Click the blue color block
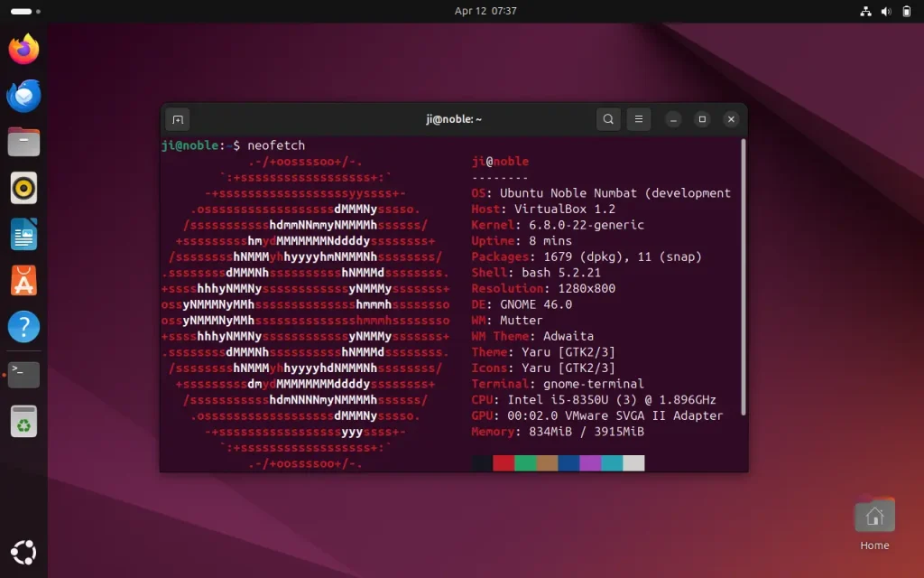Viewport: 924px width, 578px height. pos(568,463)
